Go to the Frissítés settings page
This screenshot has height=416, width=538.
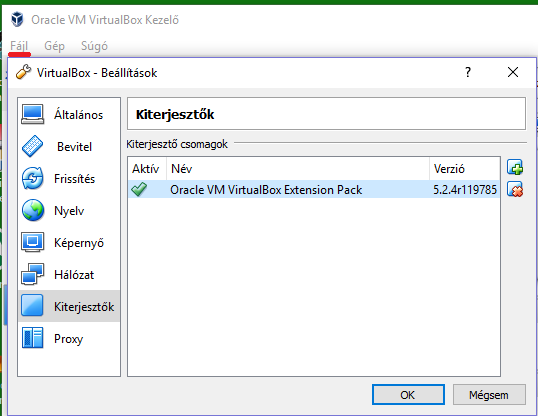point(69,178)
